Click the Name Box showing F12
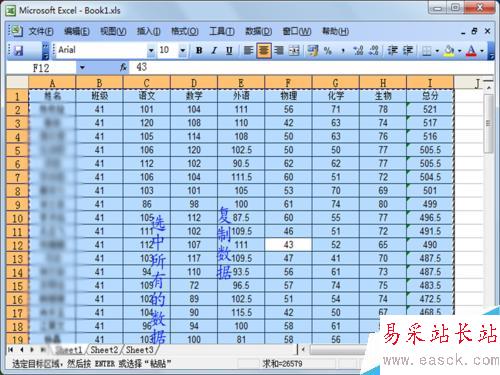500x375 pixels. [x=41, y=68]
